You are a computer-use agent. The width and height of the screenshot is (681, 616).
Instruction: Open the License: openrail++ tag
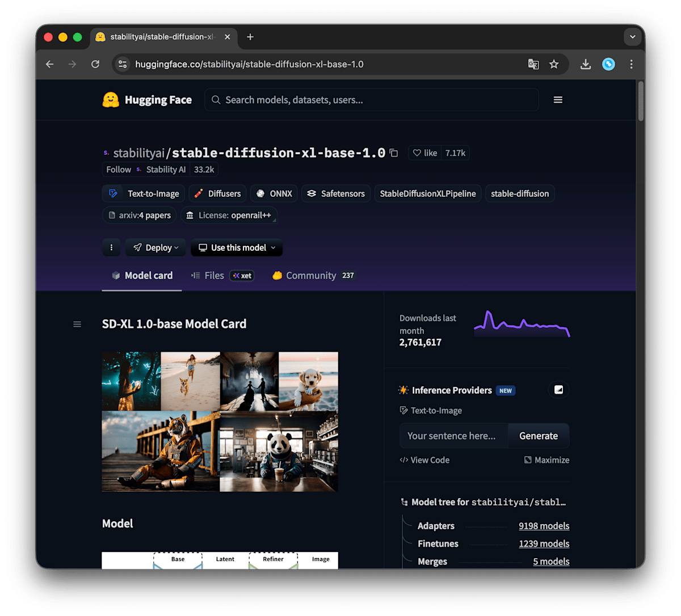pyautogui.click(x=229, y=216)
